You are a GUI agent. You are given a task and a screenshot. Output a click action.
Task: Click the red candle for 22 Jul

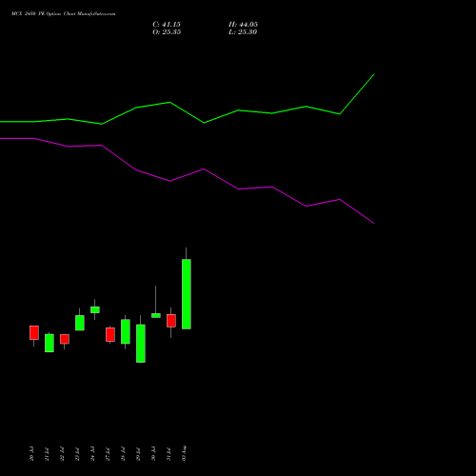click(x=65, y=339)
